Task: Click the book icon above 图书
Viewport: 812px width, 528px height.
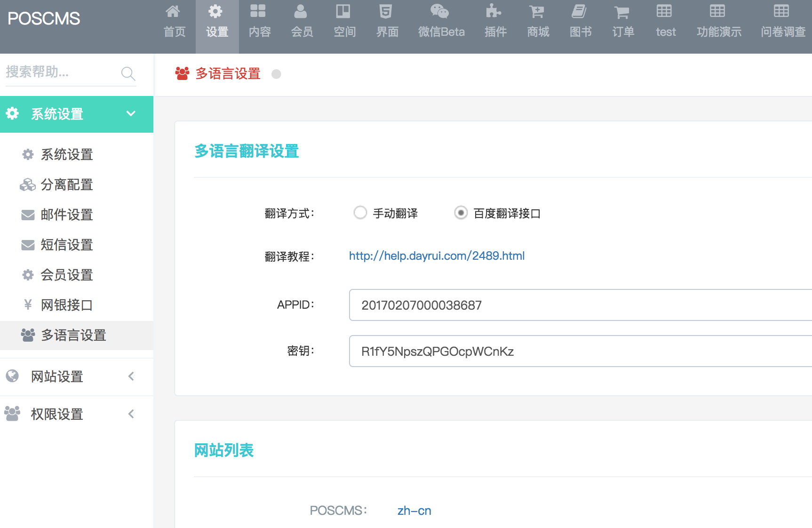Action: pos(579,11)
